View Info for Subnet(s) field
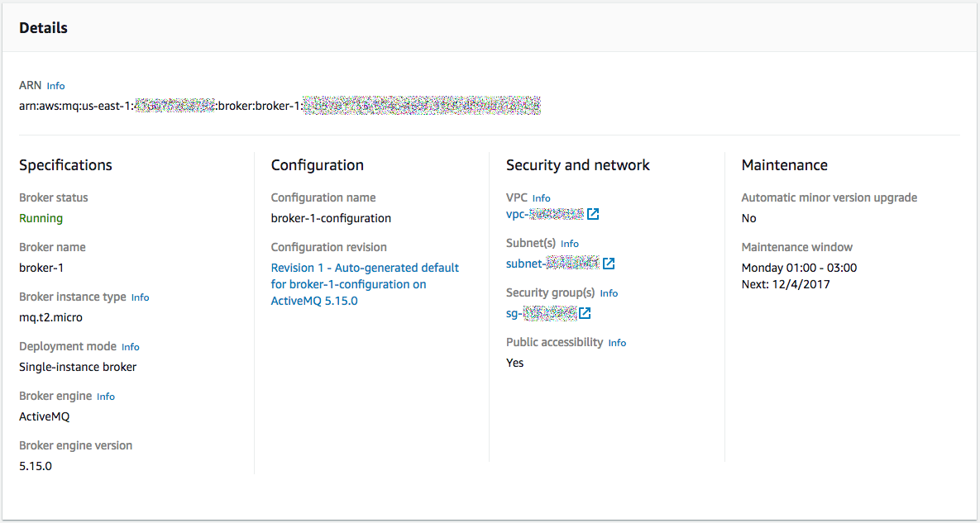 [x=570, y=244]
